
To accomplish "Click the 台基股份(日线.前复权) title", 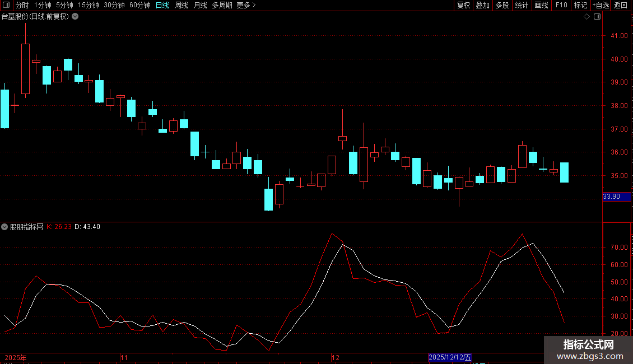I will pyautogui.click(x=35, y=17).
